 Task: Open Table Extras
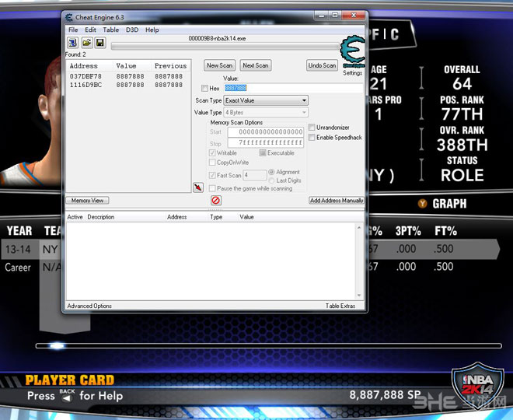340,306
